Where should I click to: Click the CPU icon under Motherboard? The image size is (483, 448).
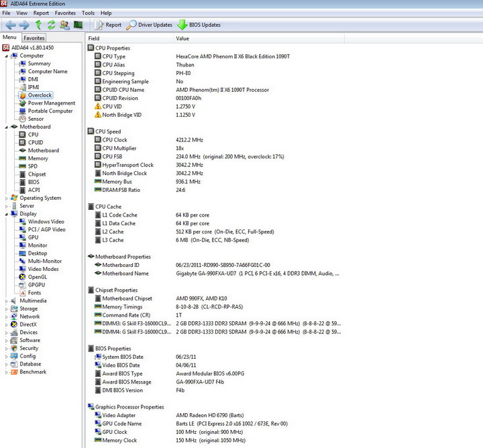pos(22,135)
